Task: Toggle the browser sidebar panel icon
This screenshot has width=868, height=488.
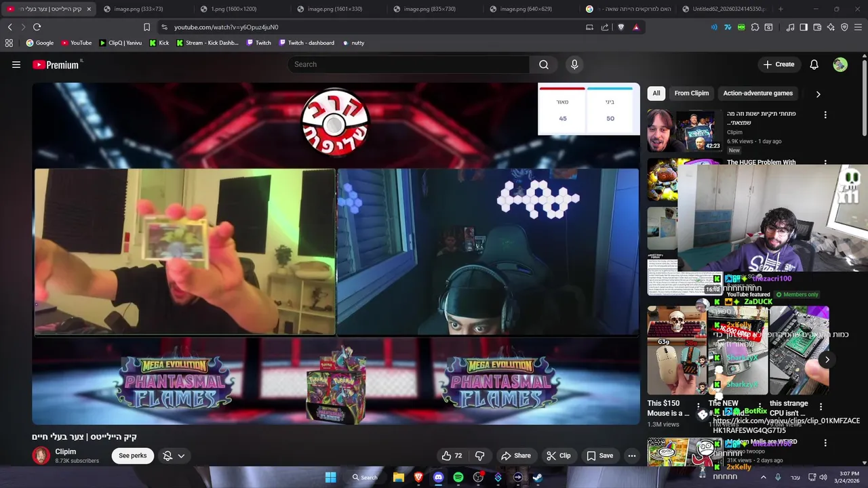Action: pos(804,27)
